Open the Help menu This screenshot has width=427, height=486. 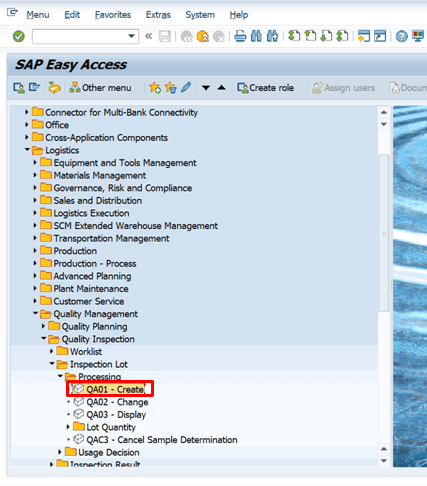point(239,15)
